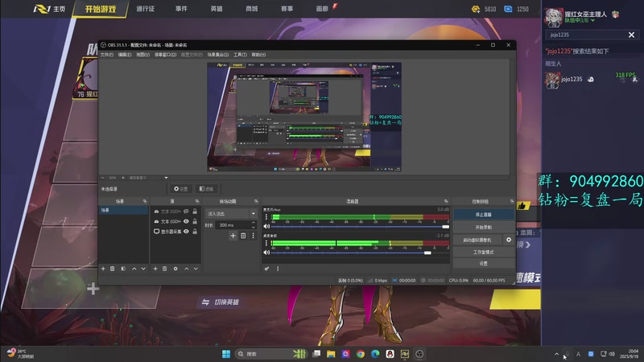Open advanced audio properties gear in mixer
This screenshot has height=362, width=644.
pyautogui.click(x=266, y=269)
